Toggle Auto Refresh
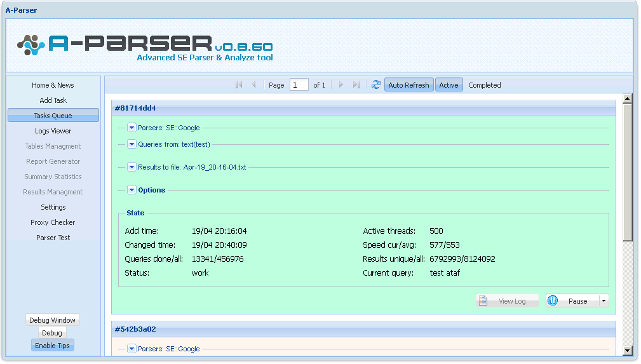 [408, 84]
